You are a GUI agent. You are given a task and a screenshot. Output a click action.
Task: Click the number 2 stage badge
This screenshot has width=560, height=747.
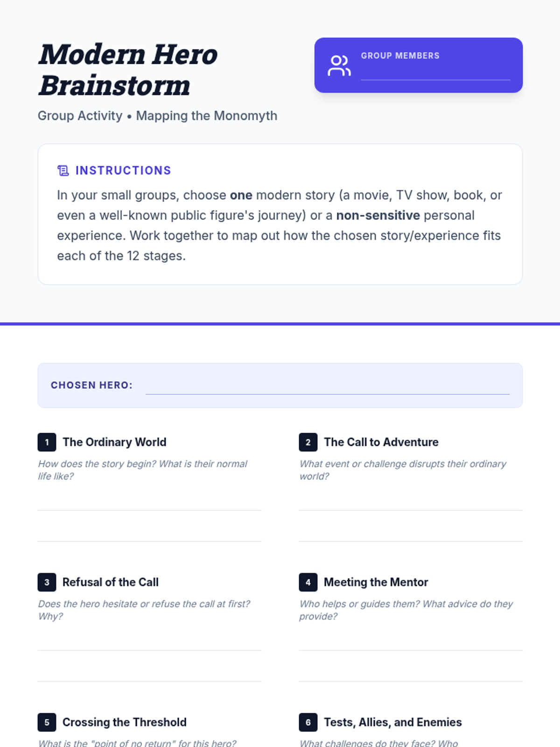(308, 442)
